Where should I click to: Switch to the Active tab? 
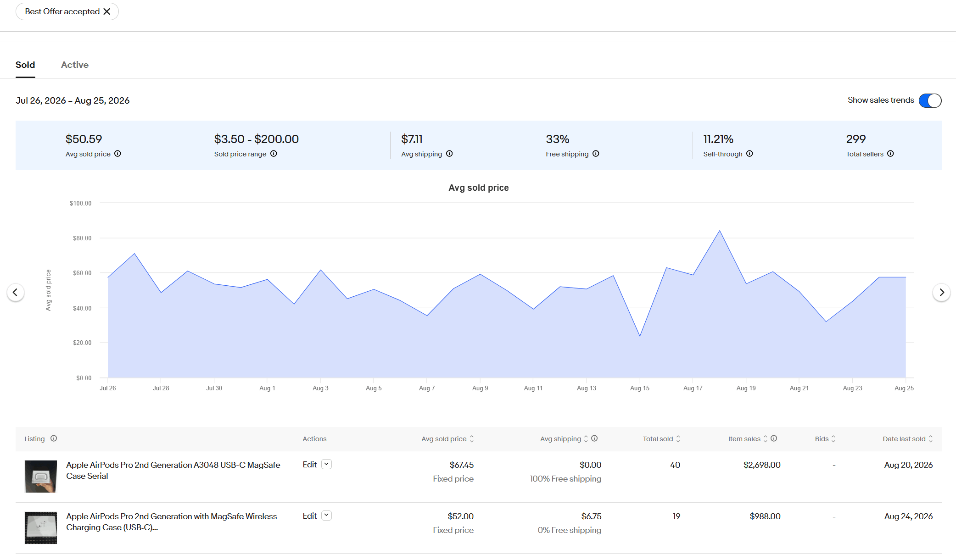(75, 65)
